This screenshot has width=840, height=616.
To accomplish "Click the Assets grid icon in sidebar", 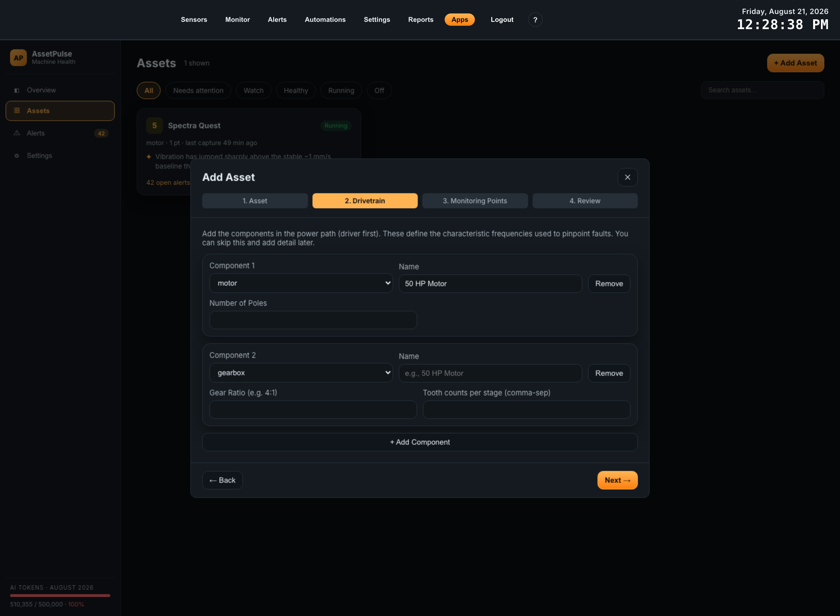I will tap(17, 111).
